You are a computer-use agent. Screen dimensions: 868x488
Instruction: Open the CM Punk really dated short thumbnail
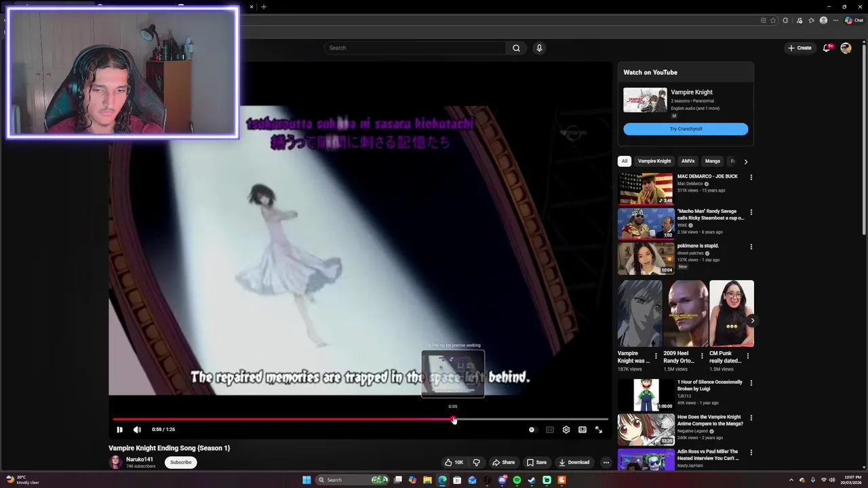point(732,313)
